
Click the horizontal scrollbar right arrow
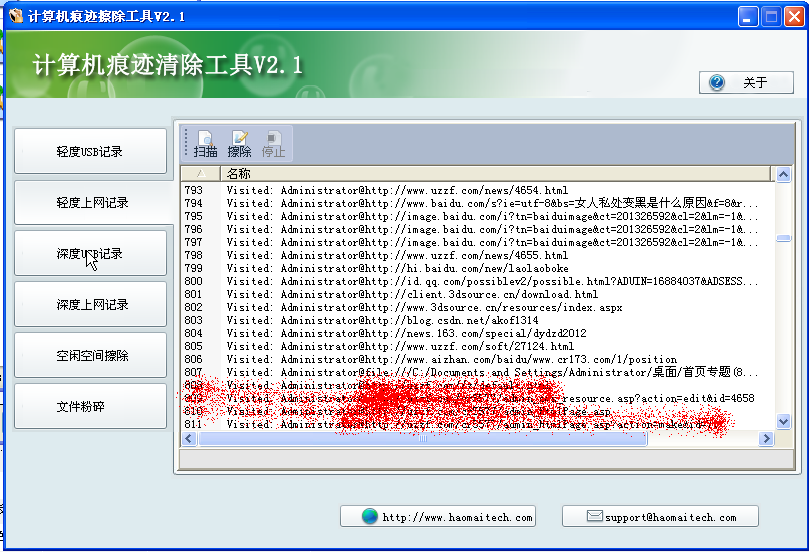click(768, 438)
